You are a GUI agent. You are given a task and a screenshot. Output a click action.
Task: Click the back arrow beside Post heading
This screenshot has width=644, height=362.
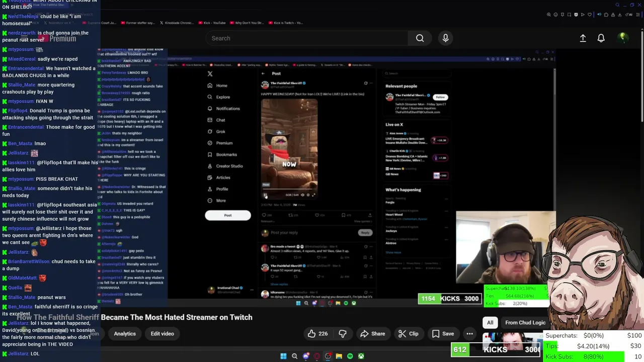(263, 74)
